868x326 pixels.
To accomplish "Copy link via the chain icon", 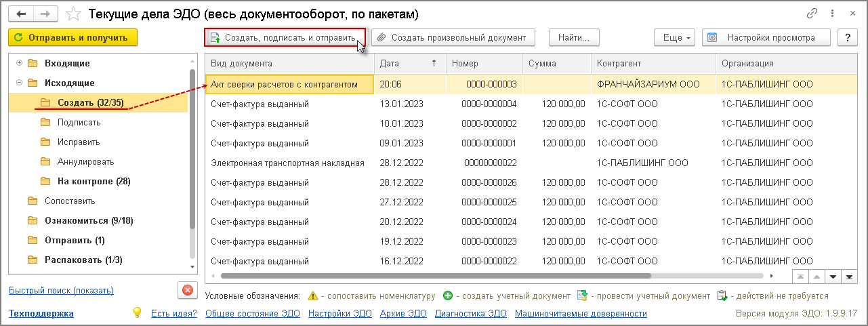I will pyautogui.click(x=812, y=14).
